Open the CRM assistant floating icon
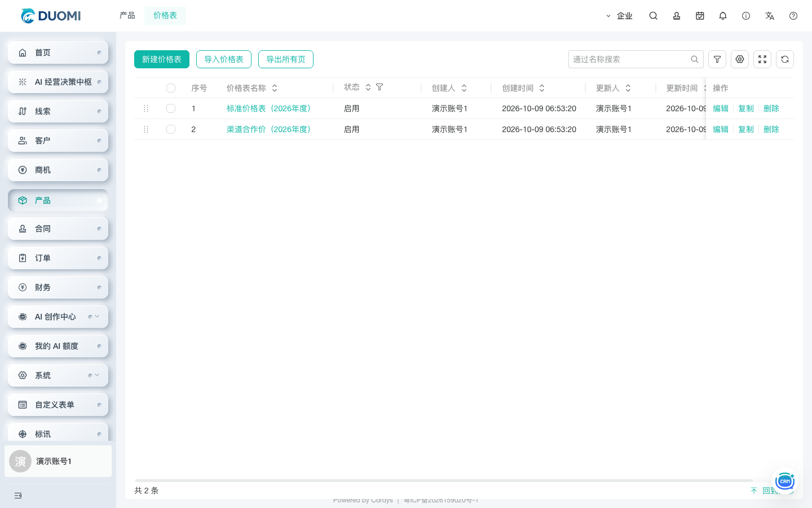The height and width of the screenshot is (508, 812). [785, 481]
